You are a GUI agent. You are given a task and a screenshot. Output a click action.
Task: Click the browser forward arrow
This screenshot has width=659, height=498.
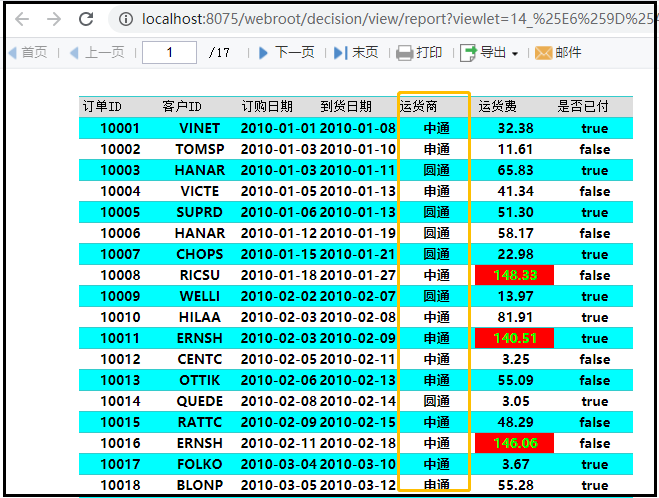coord(54,19)
